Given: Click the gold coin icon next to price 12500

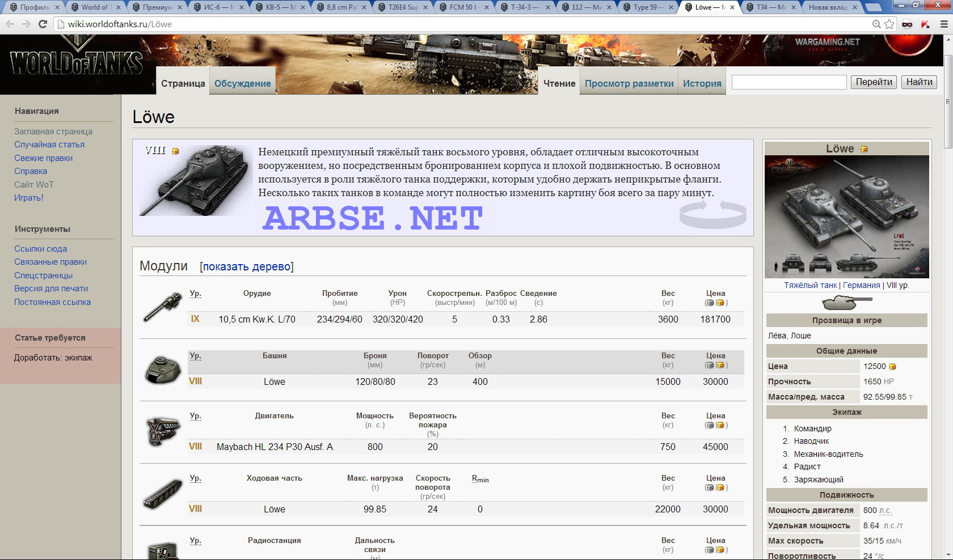Looking at the screenshot, I should 892,367.
